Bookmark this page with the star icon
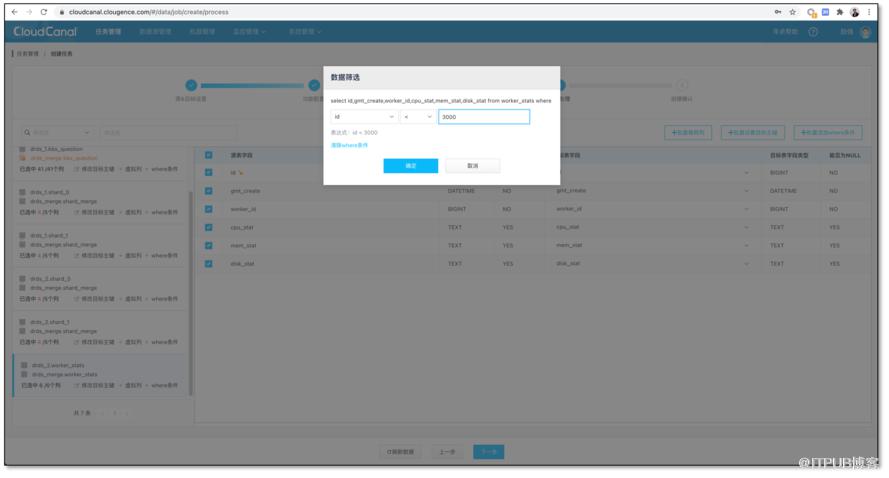 point(793,12)
